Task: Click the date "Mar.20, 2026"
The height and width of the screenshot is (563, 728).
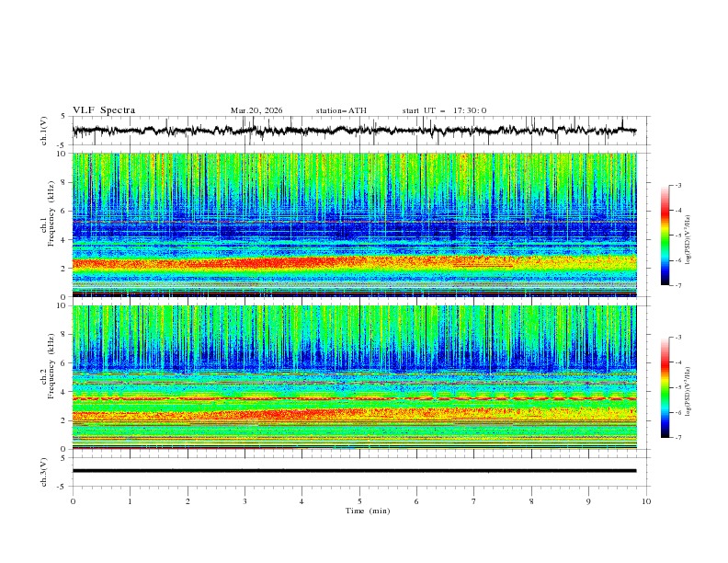Action: (x=256, y=110)
